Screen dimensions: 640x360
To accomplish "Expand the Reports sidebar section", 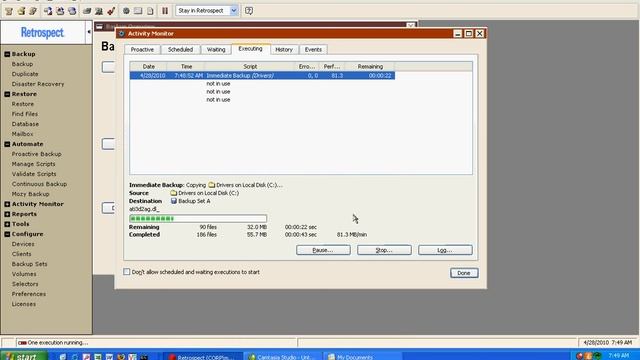I will (7, 214).
